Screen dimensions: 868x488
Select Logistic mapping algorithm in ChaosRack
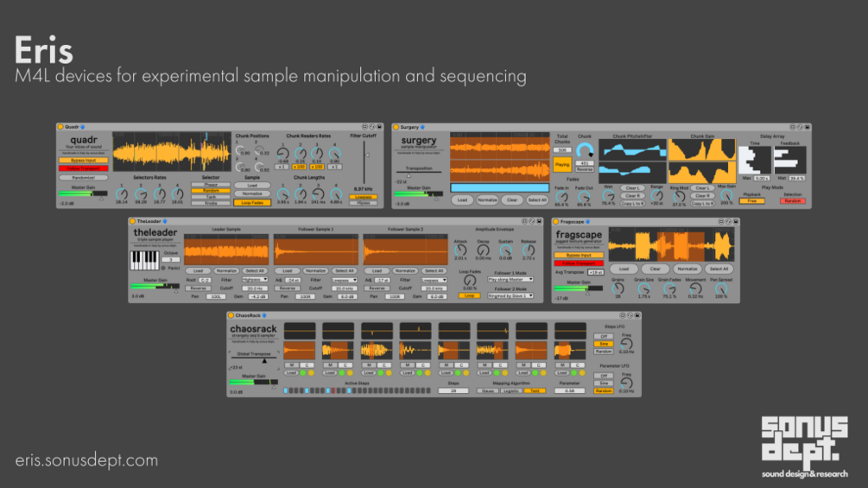tap(511, 391)
